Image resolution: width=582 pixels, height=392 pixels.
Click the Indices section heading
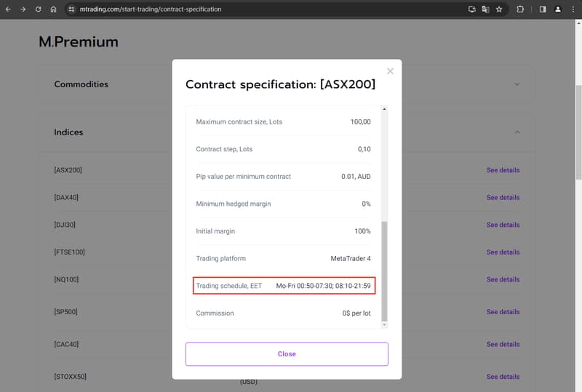point(68,132)
